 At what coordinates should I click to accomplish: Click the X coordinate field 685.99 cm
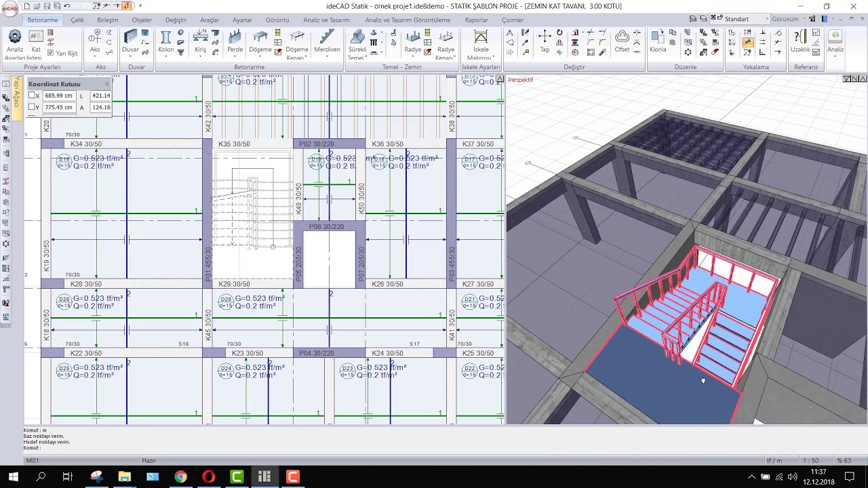[x=59, y=96]
